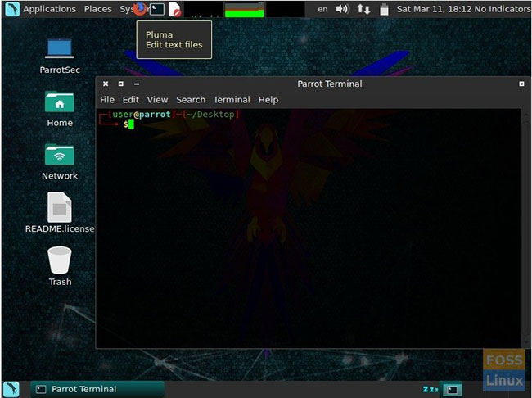Click the terminal prompt at the cursor
532x398 pixels.
pyautogui.click(x=131, y=124)
